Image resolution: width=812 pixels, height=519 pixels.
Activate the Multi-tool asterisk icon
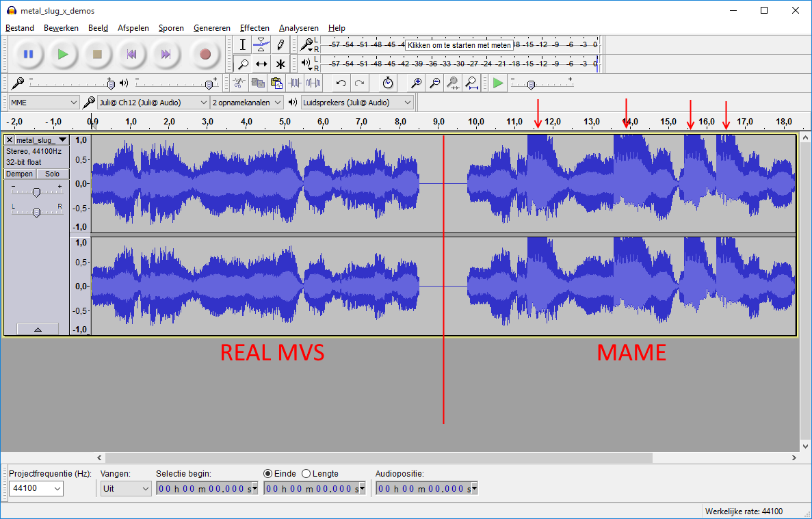(280, 64)
